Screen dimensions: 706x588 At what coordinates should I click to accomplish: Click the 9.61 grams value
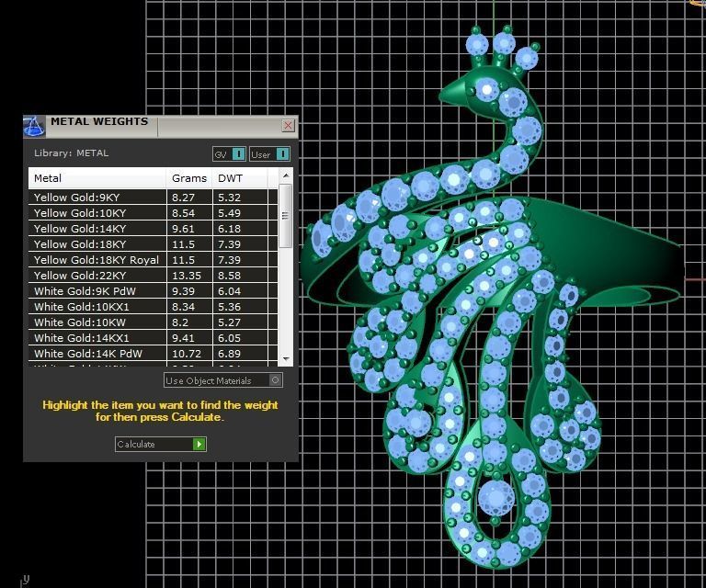(183, 229)
